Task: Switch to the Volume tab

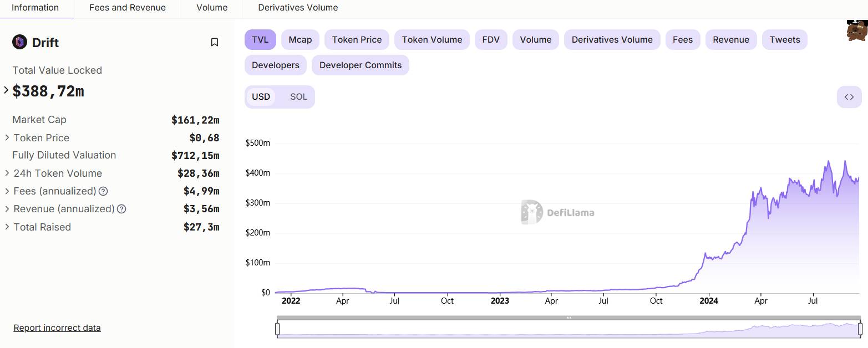Action: tap(212, 8)
